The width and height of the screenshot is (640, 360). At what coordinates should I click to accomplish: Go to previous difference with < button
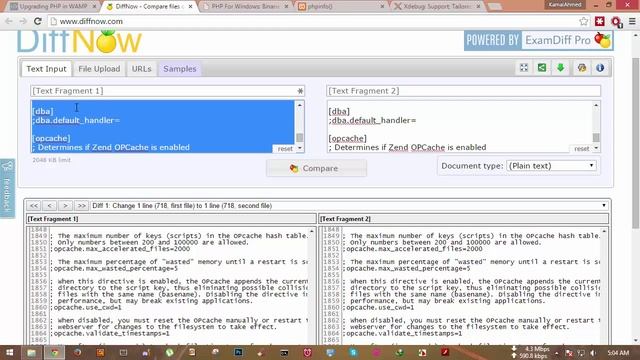click(x=49, y=205)
